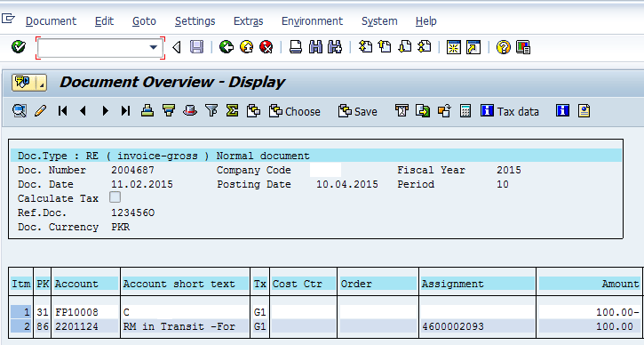Image resolution: width=644 pixels, height=345 pixels.
Task: Jump to first item arrow icon
Action: [x=62, y=110]
